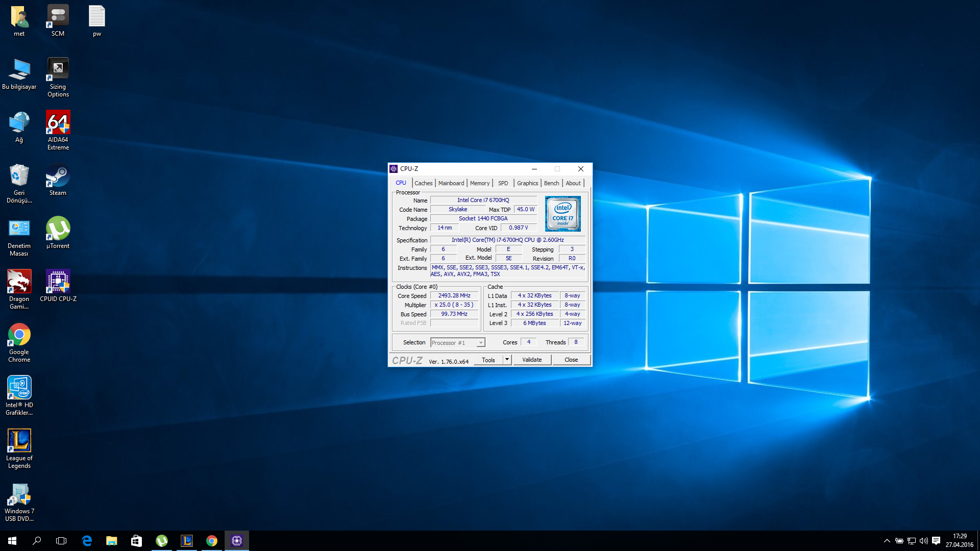
Task: Open the Tools dropdown arrow in CPU-Z
Action: [x=507, y=360]
